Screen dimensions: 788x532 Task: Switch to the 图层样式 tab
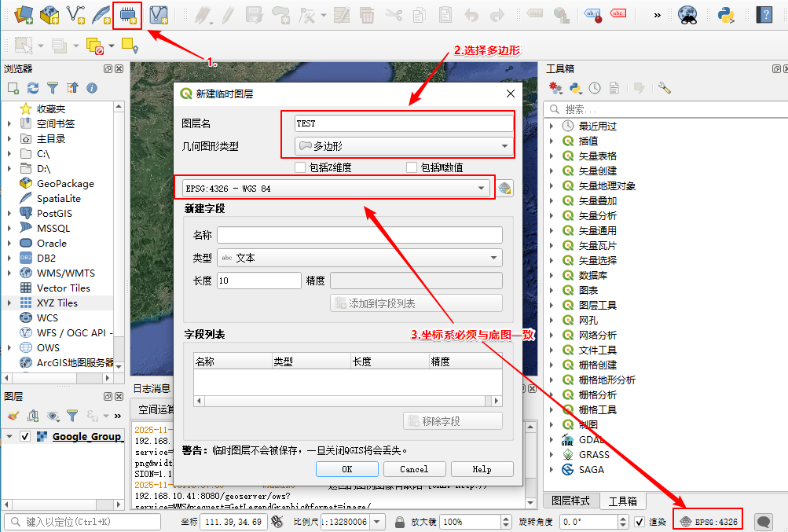coord(571,501)
